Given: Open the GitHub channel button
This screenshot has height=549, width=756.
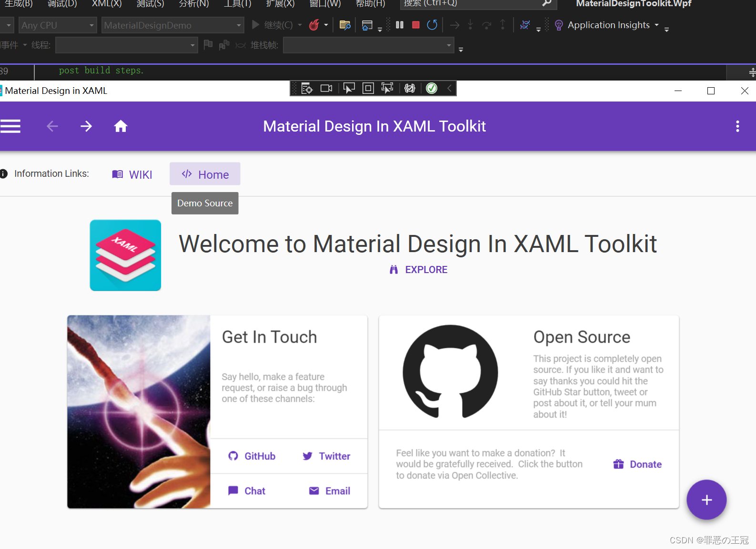Looking at the screenshot, I should [252, 456].
